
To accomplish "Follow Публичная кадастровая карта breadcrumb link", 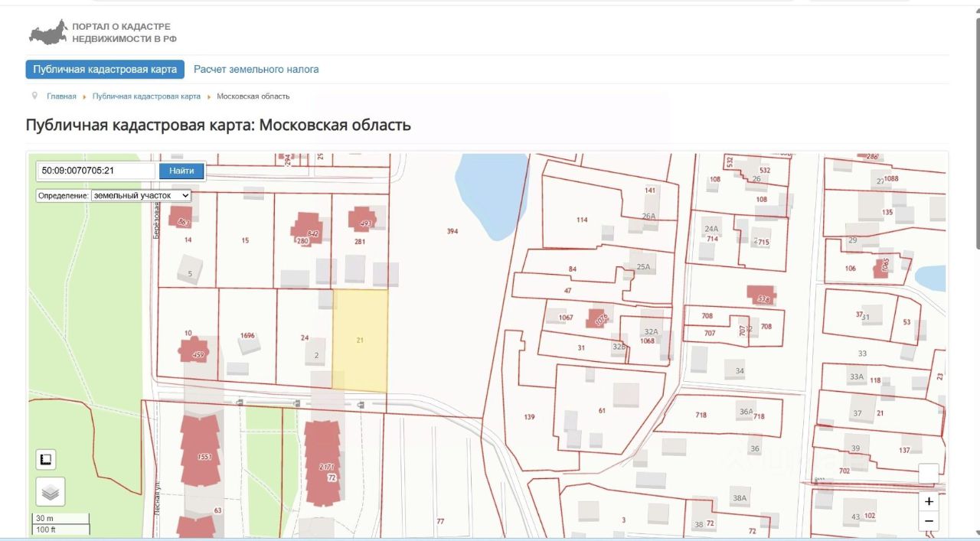I will pyautogui.click(x=146, y=96).
